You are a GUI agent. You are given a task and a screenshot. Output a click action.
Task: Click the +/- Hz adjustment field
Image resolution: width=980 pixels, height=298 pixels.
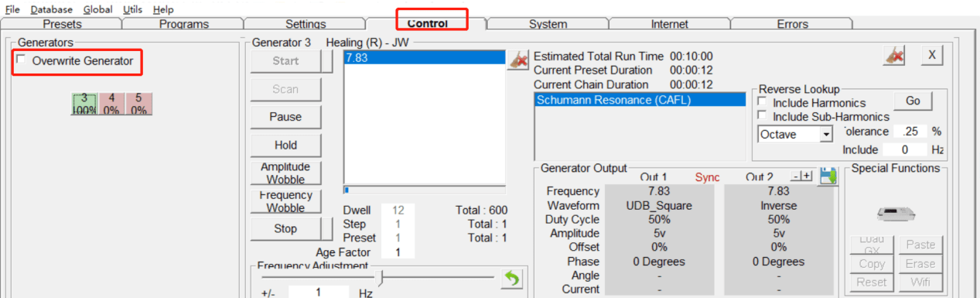(319, 293)
